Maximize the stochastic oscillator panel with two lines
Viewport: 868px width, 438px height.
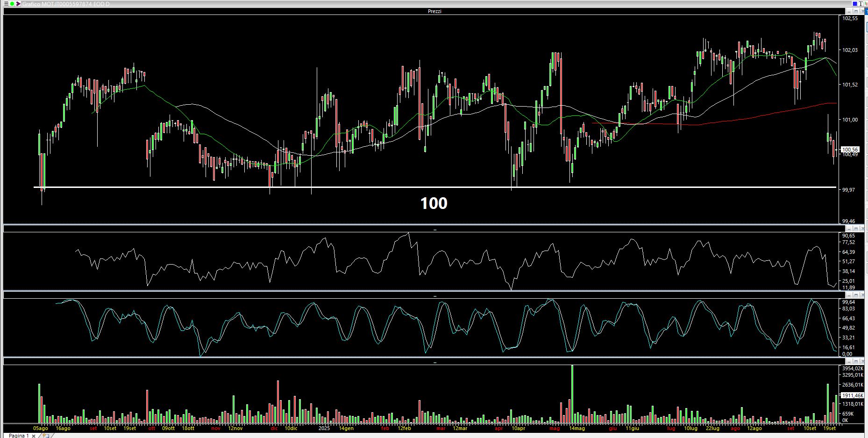pyautogui.click(x=856, y=295)
